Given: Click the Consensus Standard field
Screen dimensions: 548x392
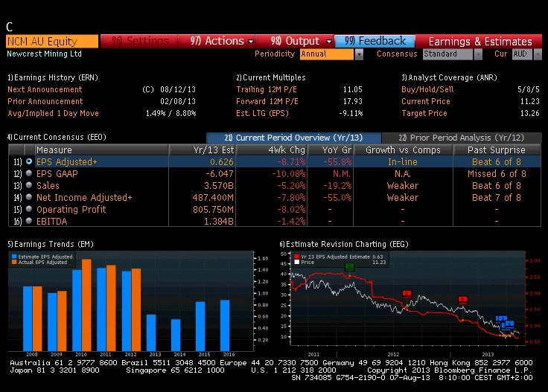Looking at the screenshot, I should click(x=447, y=54).
